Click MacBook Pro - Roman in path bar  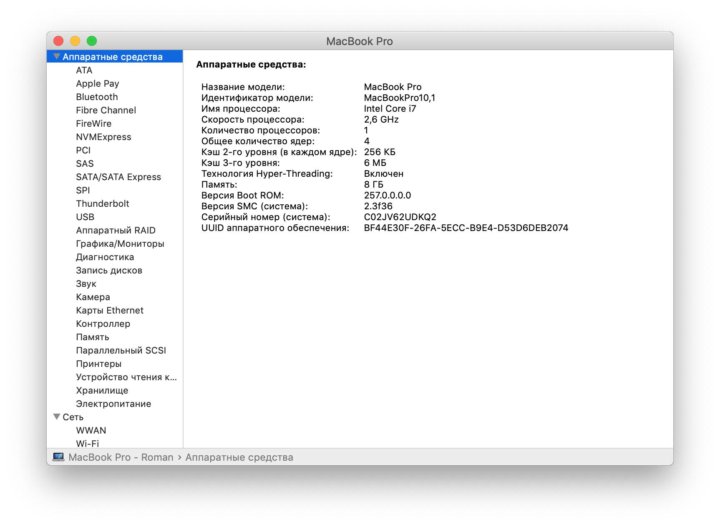pyautogui.click(x=121, y=457)
